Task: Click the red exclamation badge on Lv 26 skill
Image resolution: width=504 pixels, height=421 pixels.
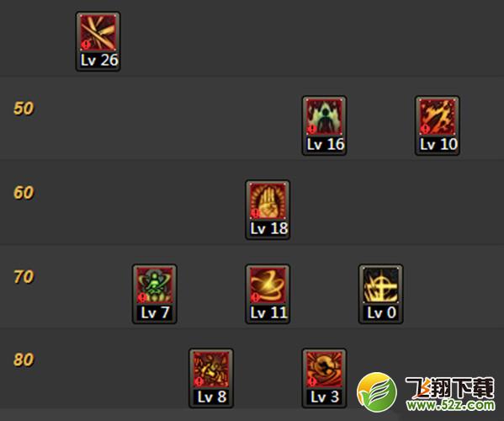Action: pyautogui.click(x=86, y=45)
